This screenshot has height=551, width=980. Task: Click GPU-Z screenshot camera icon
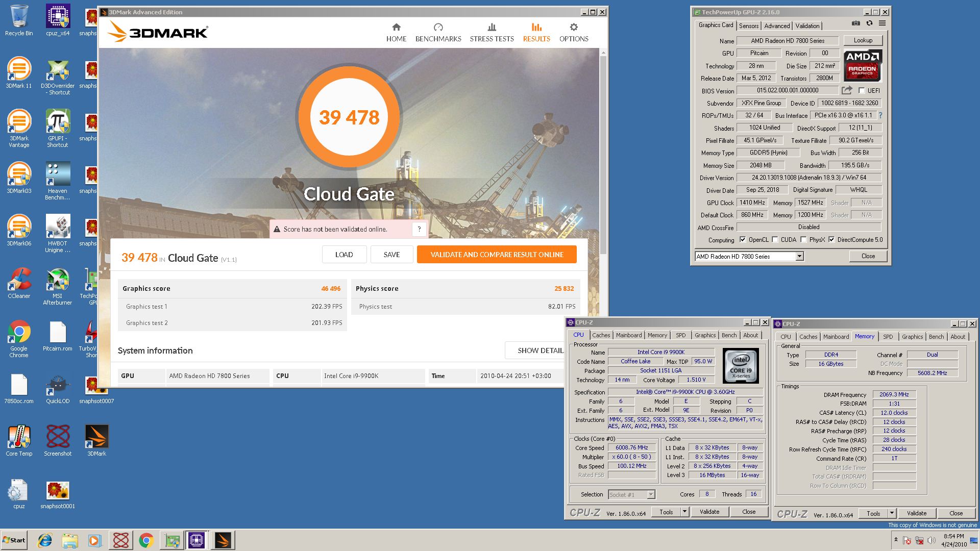856,23
